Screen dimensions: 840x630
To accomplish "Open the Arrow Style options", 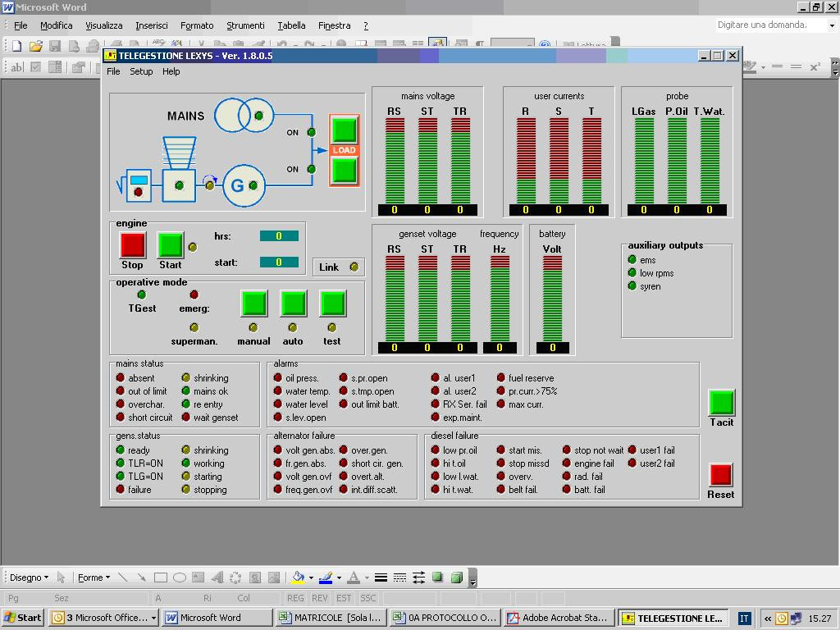I will coord(419,577).
